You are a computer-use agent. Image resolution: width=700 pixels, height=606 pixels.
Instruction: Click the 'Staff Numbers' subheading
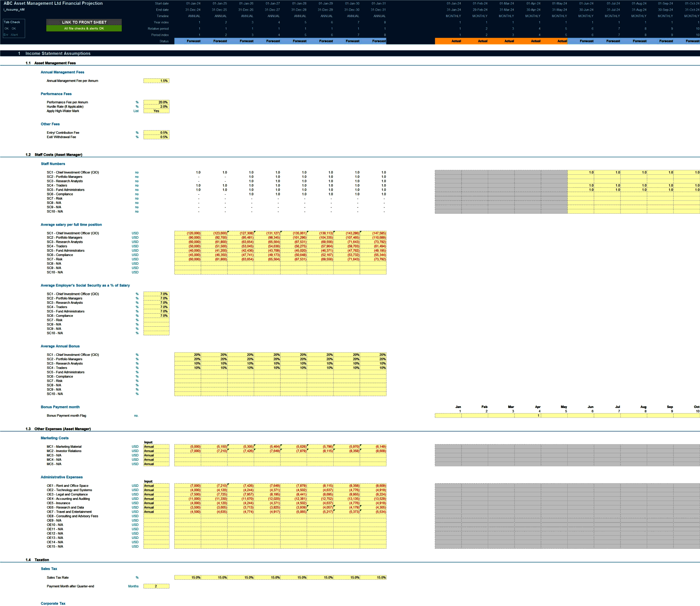pyautogui.click(x=53, y=164)
